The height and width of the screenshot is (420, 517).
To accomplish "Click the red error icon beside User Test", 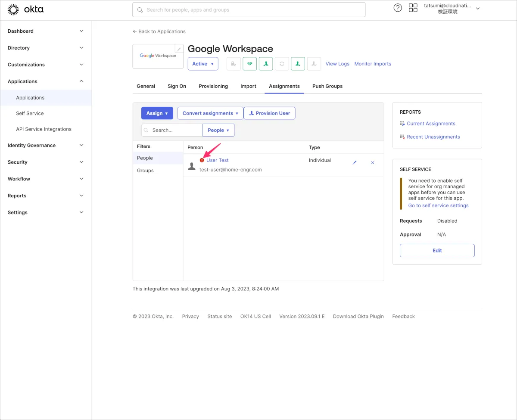I will [x=202, y=160].
